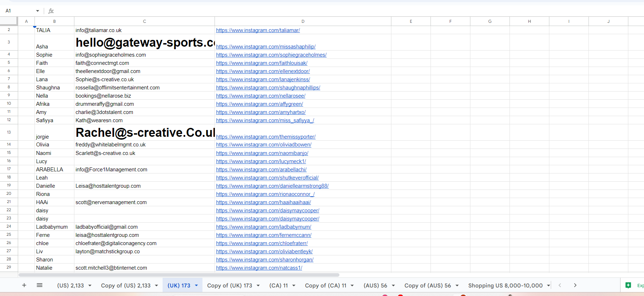
Task: Select the cell "layton@matchstickgroup.co"
Action: click(x=144, y=251)
